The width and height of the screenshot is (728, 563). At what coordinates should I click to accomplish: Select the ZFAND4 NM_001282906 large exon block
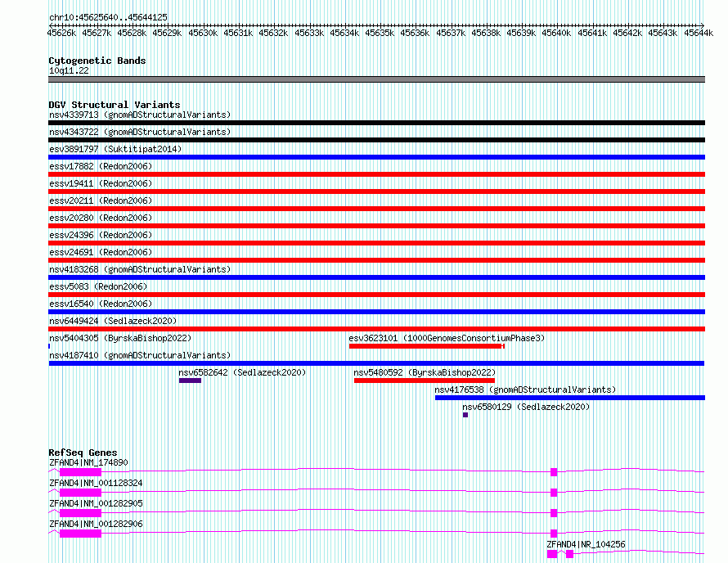(81, 534)
